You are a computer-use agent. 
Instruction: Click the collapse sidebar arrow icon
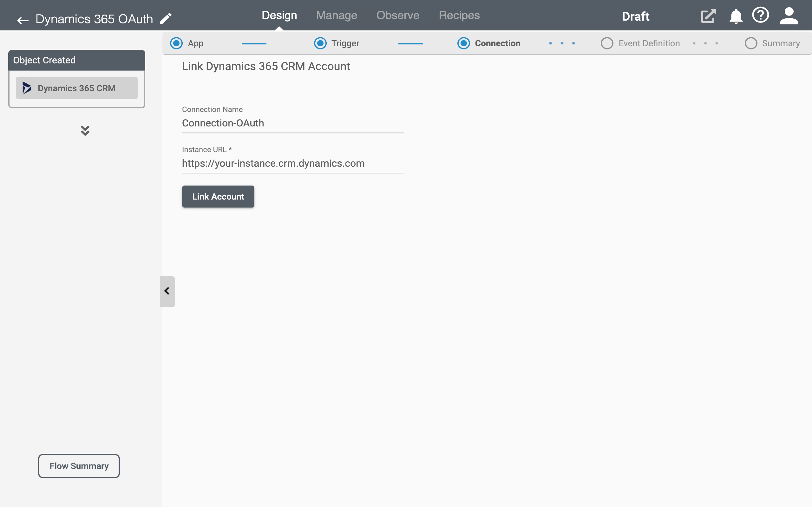[x=167, y=291]
